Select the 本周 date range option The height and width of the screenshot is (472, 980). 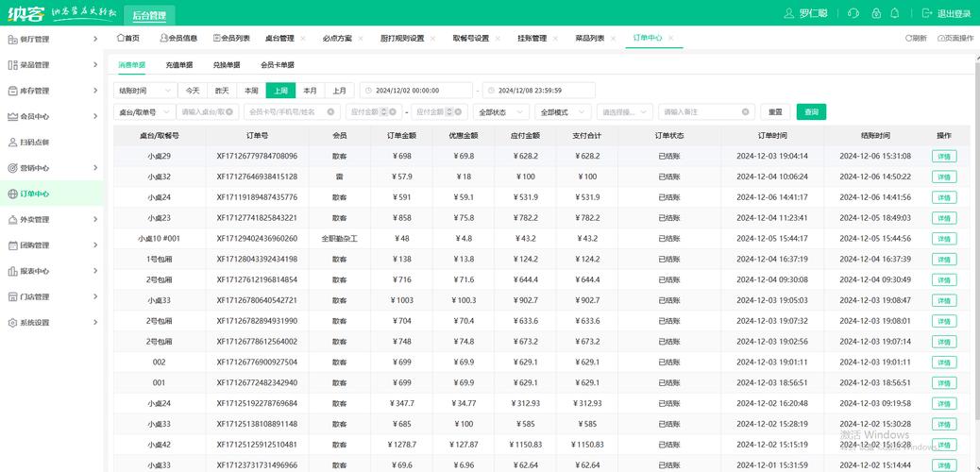[251, 91]
